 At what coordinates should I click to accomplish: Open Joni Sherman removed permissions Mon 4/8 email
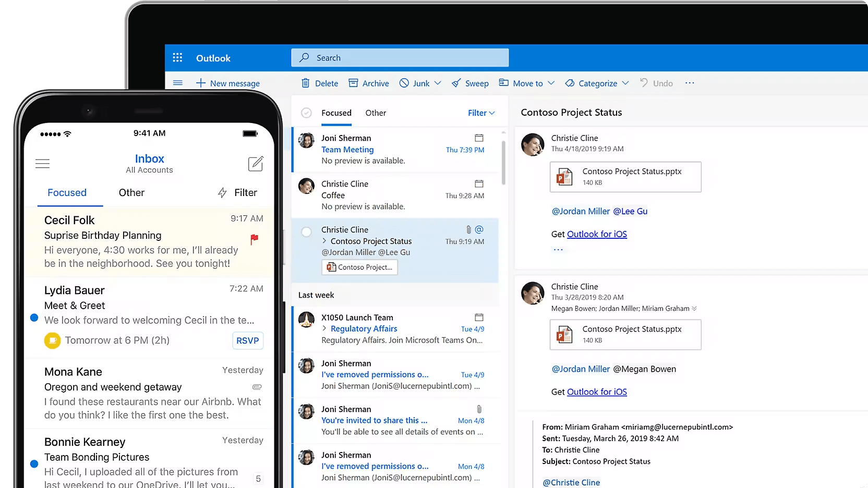(395, 466)
